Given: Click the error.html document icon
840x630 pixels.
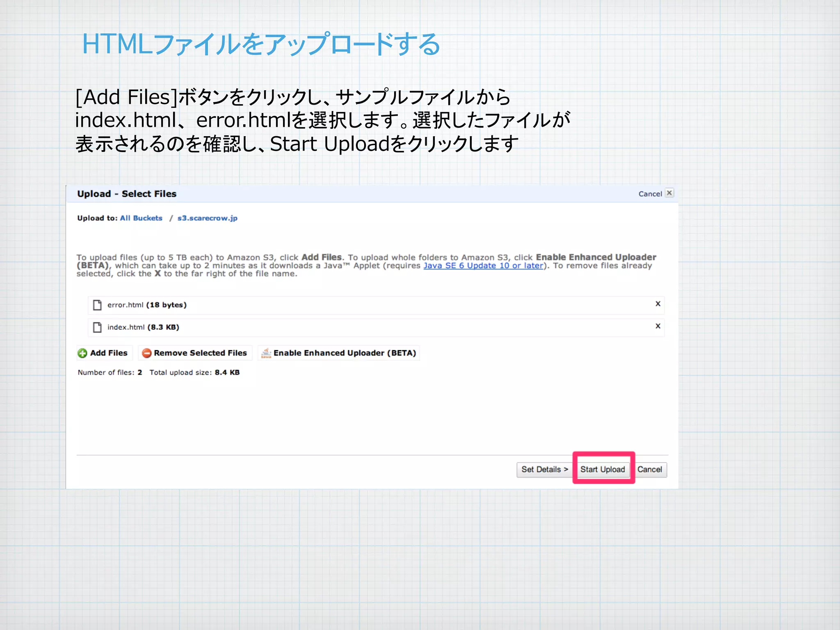Looking at the screenshot, I should click(x=97, y=305).
